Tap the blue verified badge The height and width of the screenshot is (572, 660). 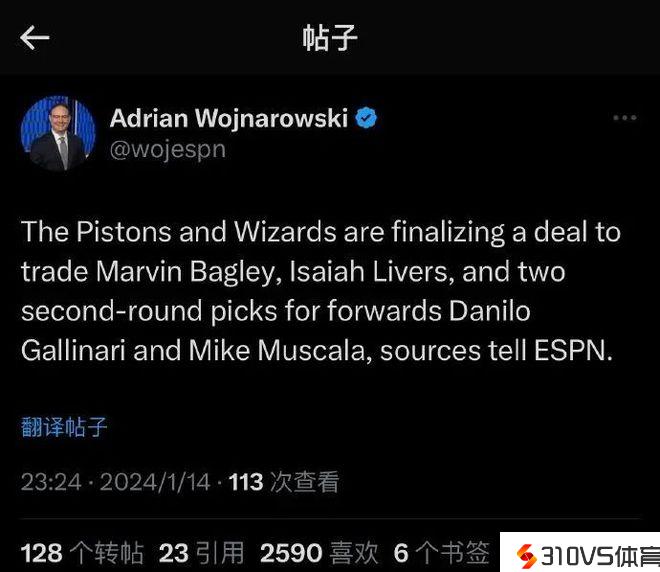tap(366, 118)
